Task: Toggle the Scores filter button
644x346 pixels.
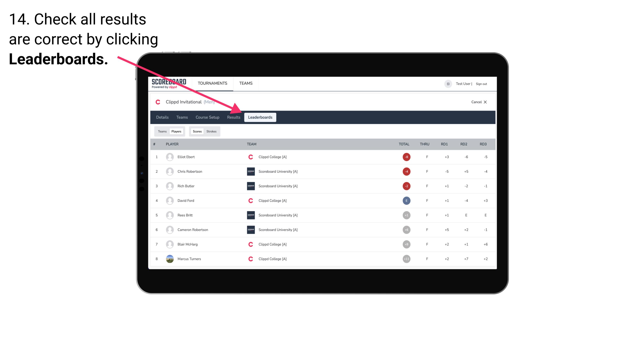Action: [x=197, y=131]
